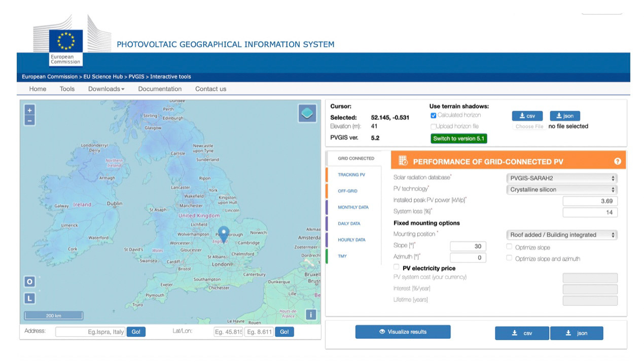
Task: Click Installed peak PV power field
Action: coord(590,201)
